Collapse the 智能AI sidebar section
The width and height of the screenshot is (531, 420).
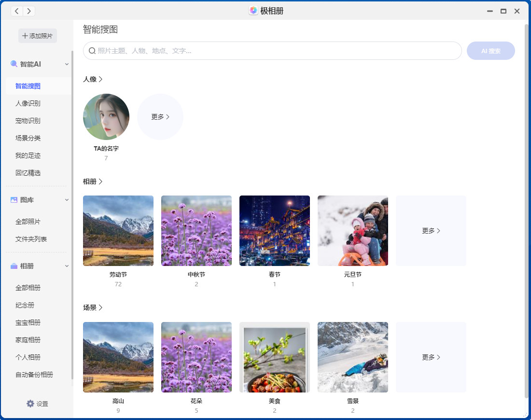pos(67,64)
